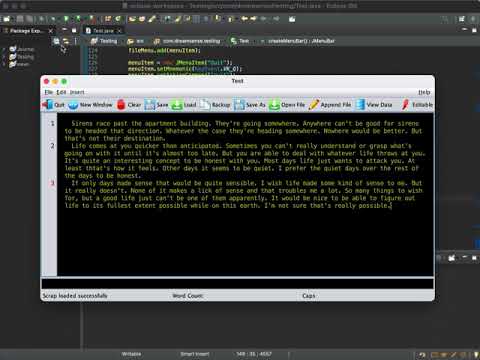480x360 pixels.
Task: Select the Journal project in Package Explorer
Action: pos(22,49)
